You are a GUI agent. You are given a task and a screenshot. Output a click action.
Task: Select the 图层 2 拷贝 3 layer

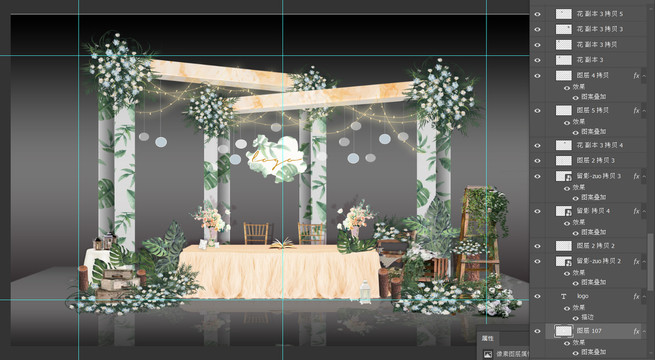(589, 160)
